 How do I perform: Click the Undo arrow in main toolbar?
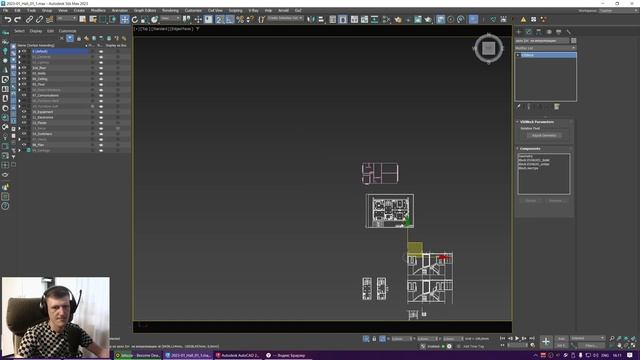tap(7, 19)
